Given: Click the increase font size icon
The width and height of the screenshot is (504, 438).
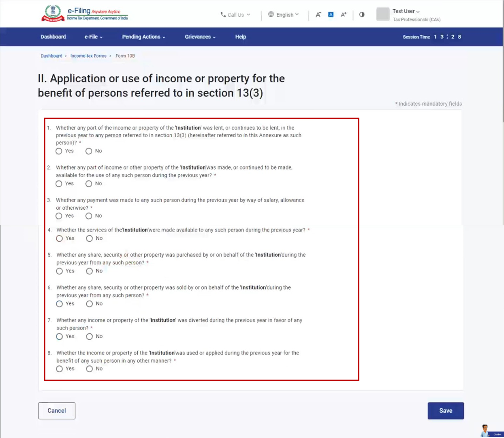Looking at the screenshot, I should click(x=344, y=15).
